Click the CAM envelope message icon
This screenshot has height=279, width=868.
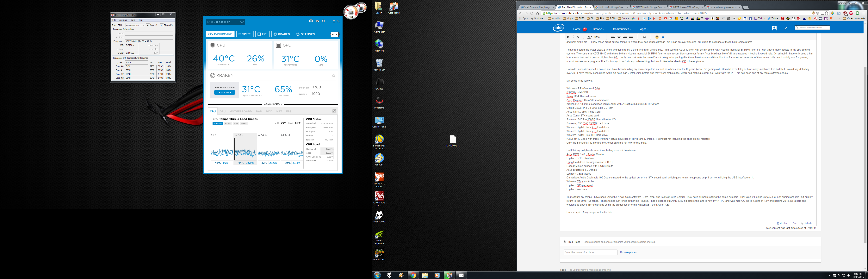317,21
